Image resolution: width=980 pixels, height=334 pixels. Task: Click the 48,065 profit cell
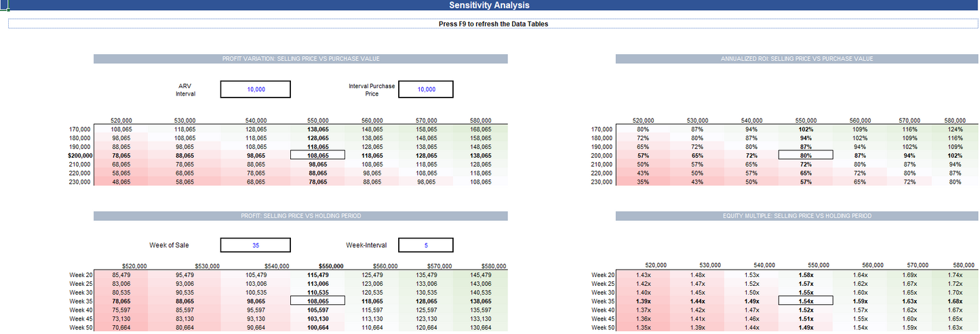coord(121,182)
